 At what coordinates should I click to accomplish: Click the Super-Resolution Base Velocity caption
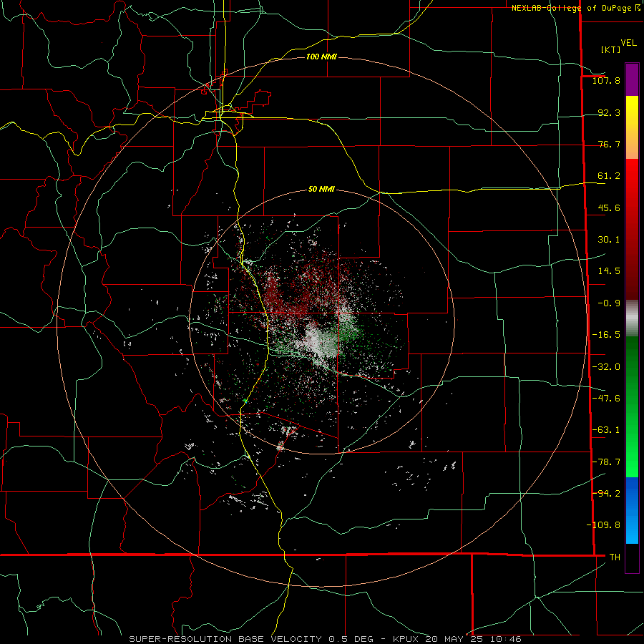coord(325,639)
